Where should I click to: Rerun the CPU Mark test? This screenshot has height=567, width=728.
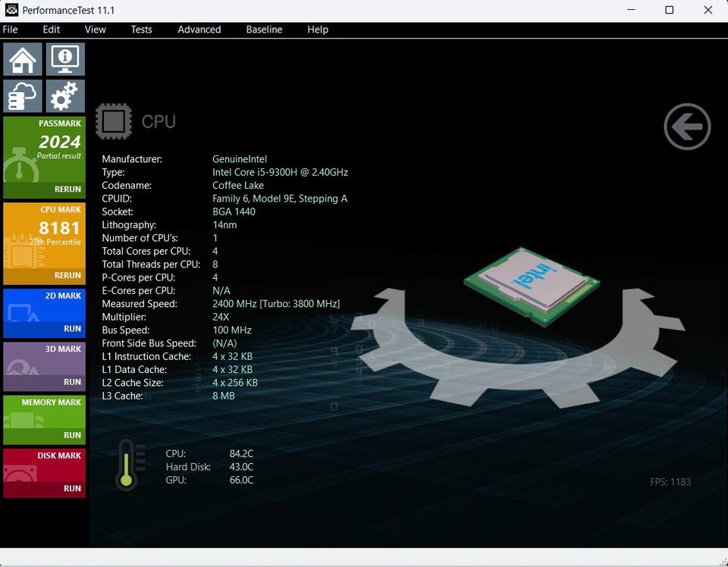[x=67, y=276]
